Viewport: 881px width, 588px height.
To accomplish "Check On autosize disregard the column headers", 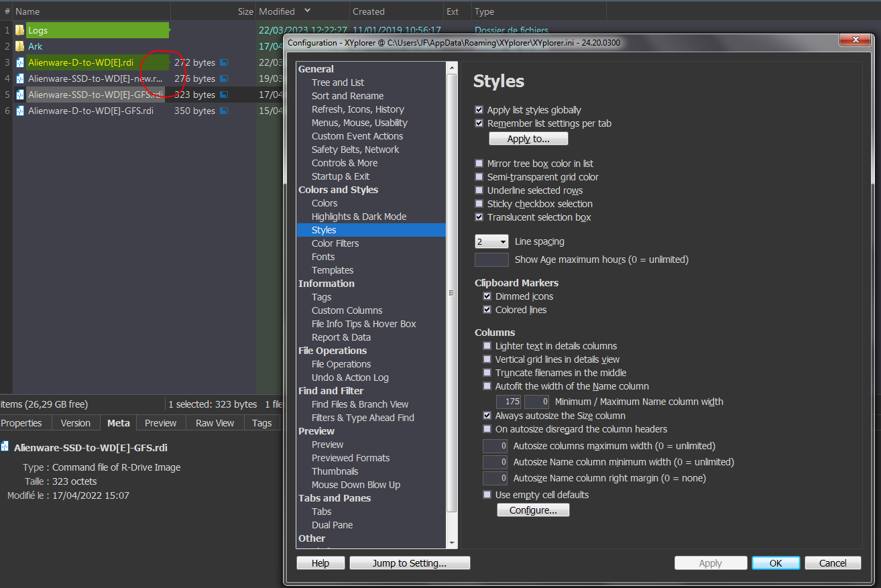I will point(487,429).
